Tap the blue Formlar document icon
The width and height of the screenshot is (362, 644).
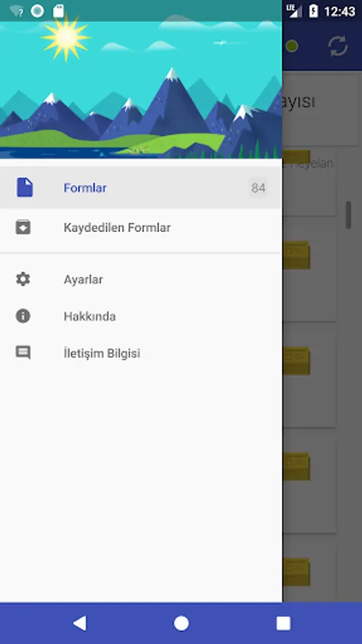click(24, 187)
